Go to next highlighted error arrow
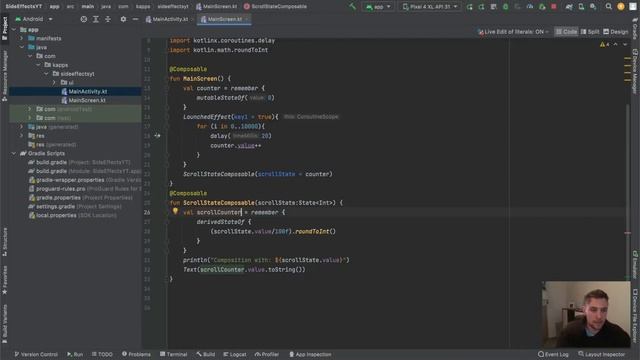 [x=625, y=44]
